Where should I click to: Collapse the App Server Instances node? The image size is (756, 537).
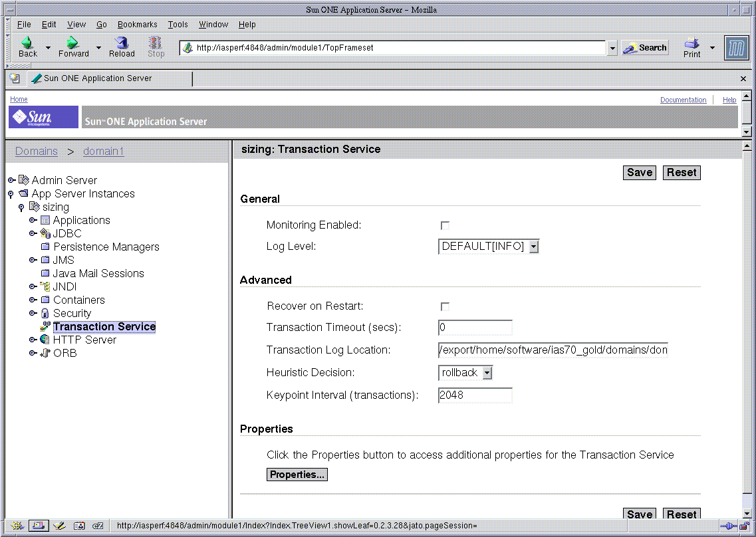point(11,194)
